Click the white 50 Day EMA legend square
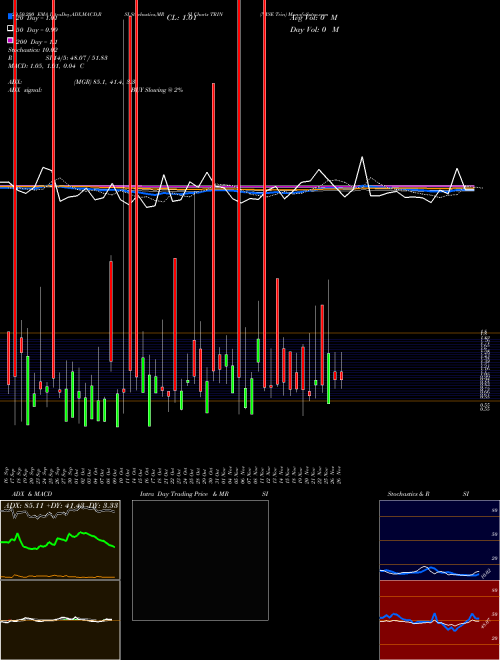Viewport: 500px width, 660px height. (x=10, y=29)
